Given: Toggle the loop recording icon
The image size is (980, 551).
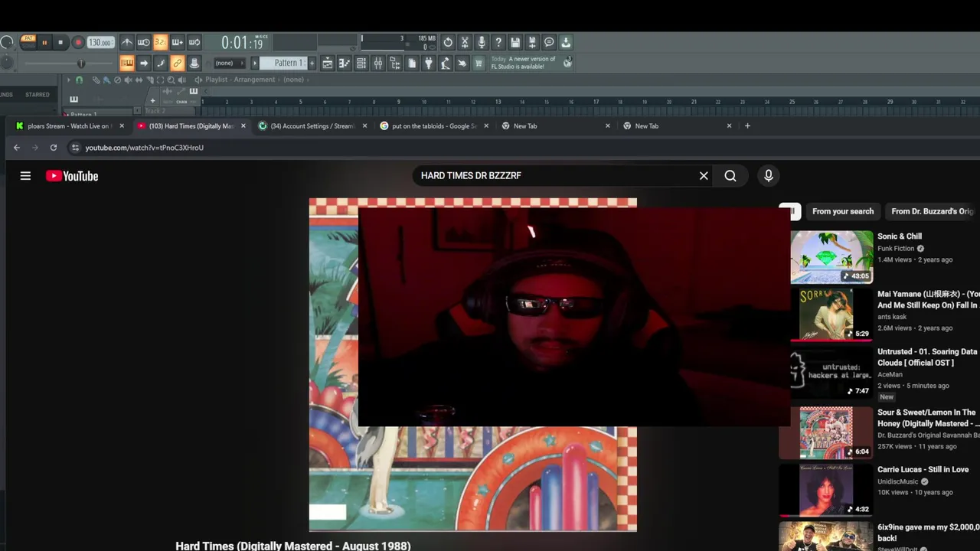Looking at the screenshot, I should [194, 43].
